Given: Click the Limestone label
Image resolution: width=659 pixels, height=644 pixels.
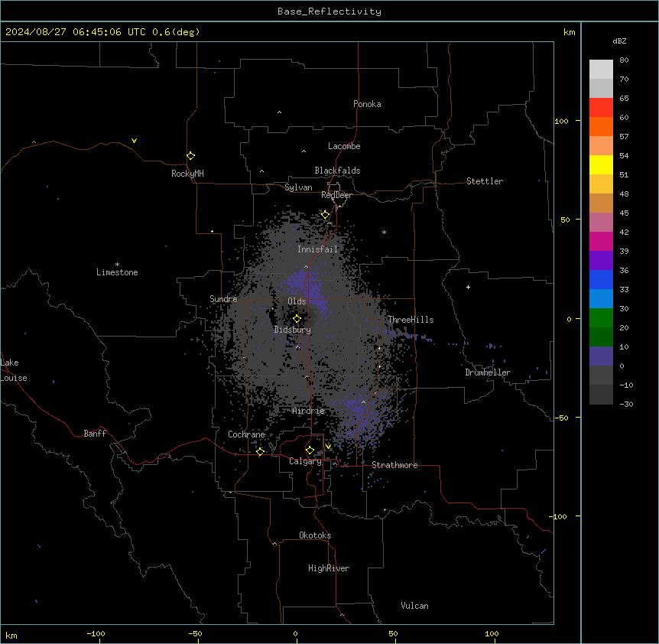Looking at the screenshot, I should tap(117, 272).
